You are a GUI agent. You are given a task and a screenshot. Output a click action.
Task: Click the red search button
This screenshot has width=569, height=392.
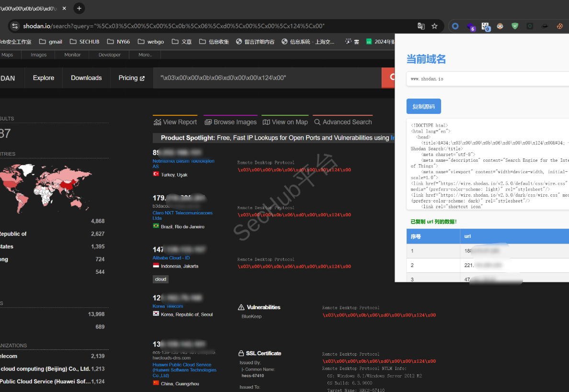[x=388, y=78]
